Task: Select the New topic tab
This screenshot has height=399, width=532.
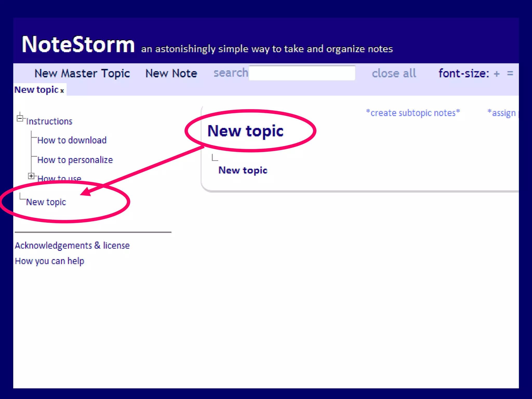Action: pyautogui.click(x=36, y=90)
